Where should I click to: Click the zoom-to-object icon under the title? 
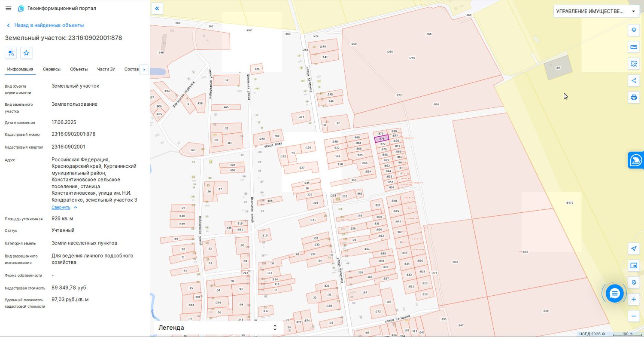point(11,53)
